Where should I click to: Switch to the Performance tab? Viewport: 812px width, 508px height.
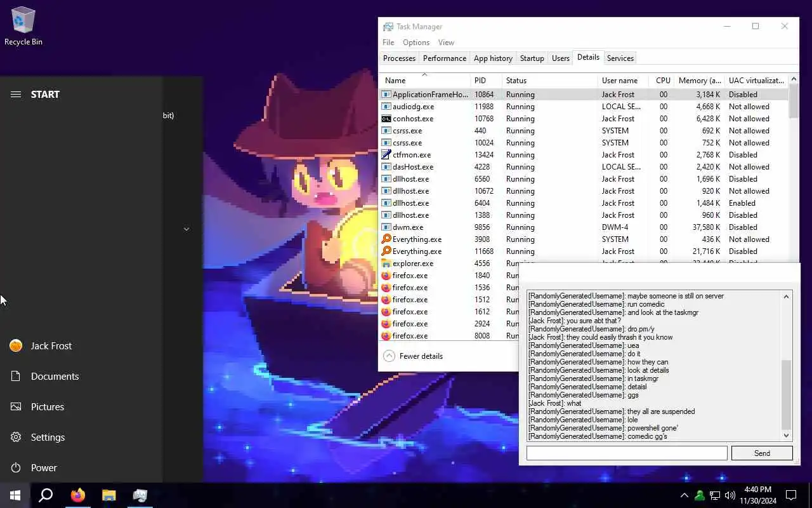tap(445, 58)
